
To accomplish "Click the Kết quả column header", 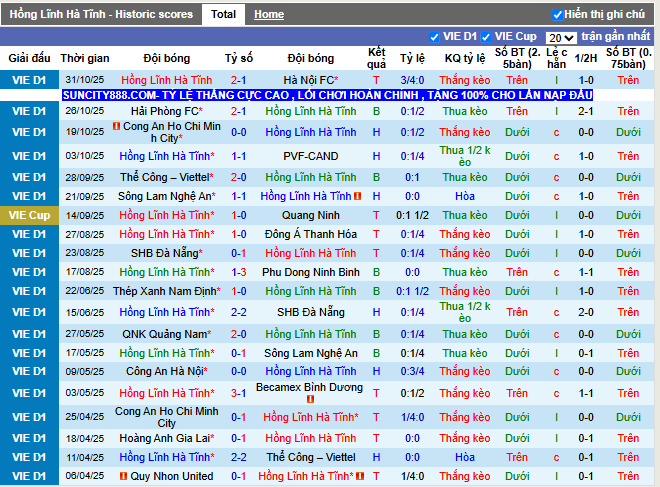I will point(376,58).
